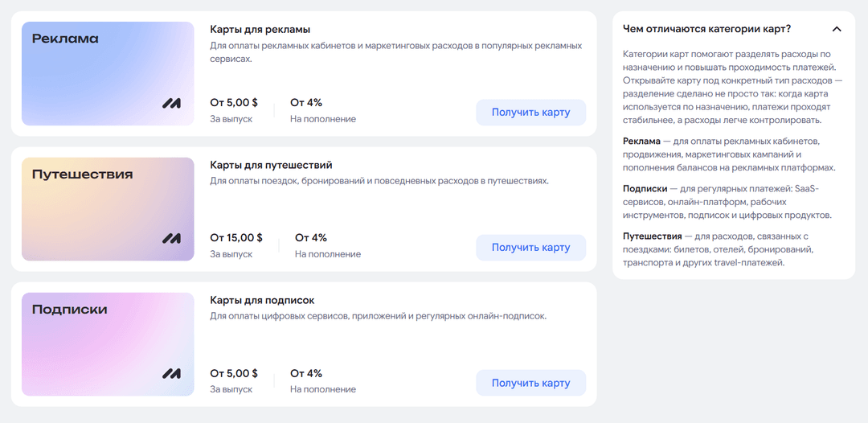Viewport: 868px width, 423px height.
Task: Click От 4% top-up fee on travel card
Action: pos(311,237)
